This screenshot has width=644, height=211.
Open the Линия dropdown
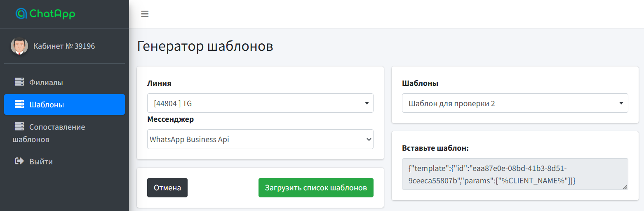[260, 103]
